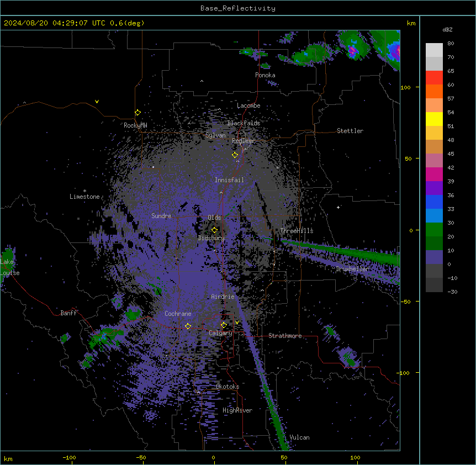Pick the light gray 80-70 dBZ swatch

(434, 50)
